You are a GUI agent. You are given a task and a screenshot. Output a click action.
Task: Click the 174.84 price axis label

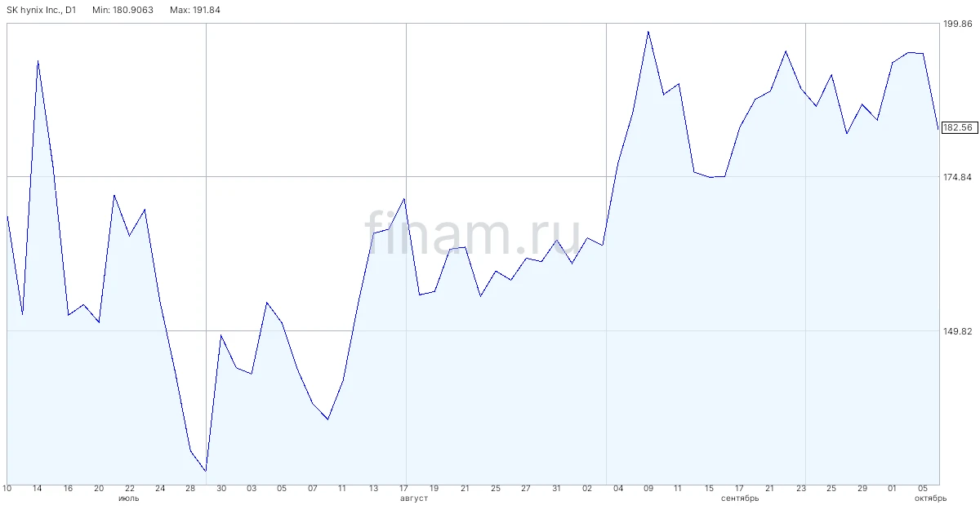point(957,177)
